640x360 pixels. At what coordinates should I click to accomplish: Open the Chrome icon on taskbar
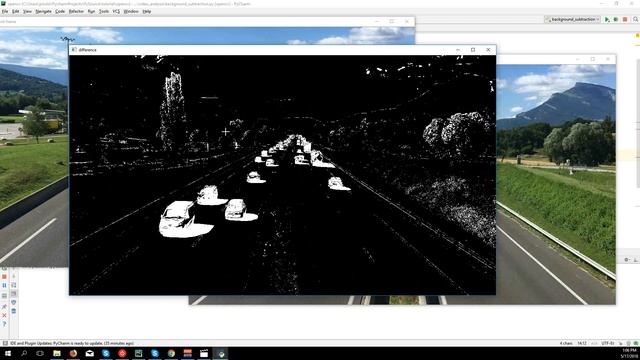pyautogui.click(x=171, y=353)
